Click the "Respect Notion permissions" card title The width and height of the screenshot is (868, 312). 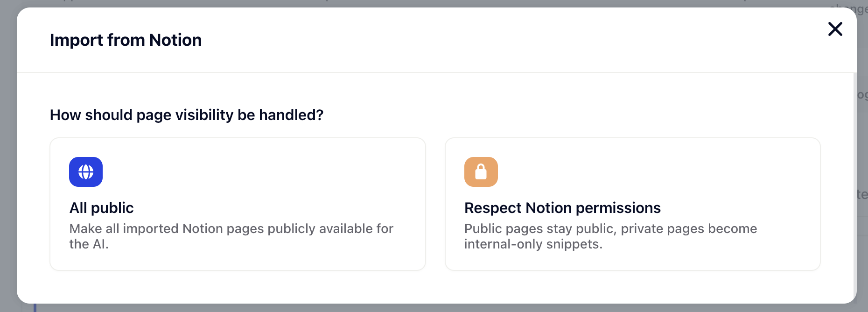562,208
